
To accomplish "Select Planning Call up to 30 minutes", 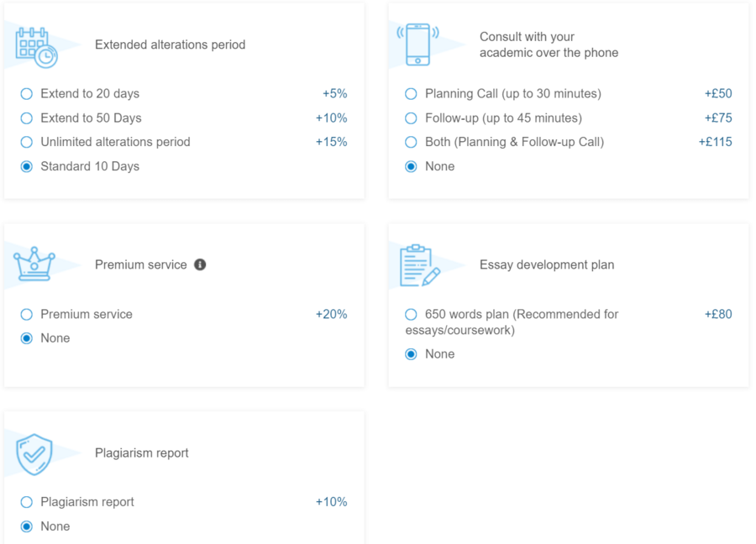I will [x=411, y=94].
